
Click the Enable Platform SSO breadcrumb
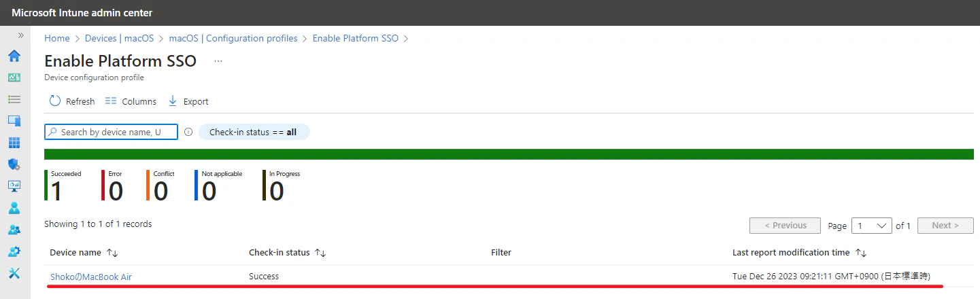(356, 38)
